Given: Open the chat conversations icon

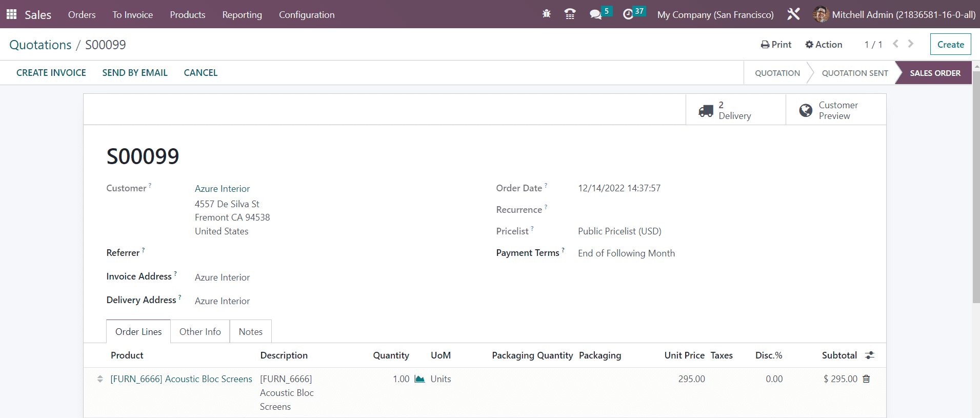Looking at the screenshot, I should tap(596, 14).
